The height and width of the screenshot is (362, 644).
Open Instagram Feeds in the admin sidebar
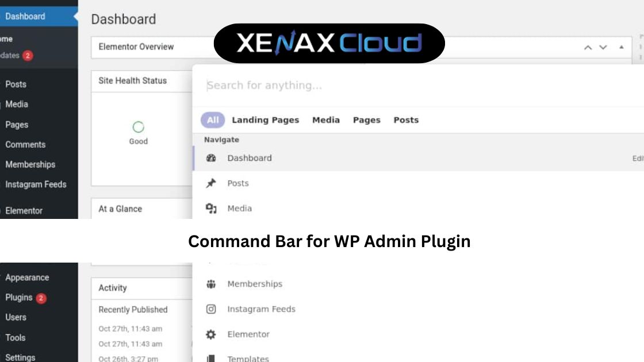pyautogui.click(x=36, y=184)
